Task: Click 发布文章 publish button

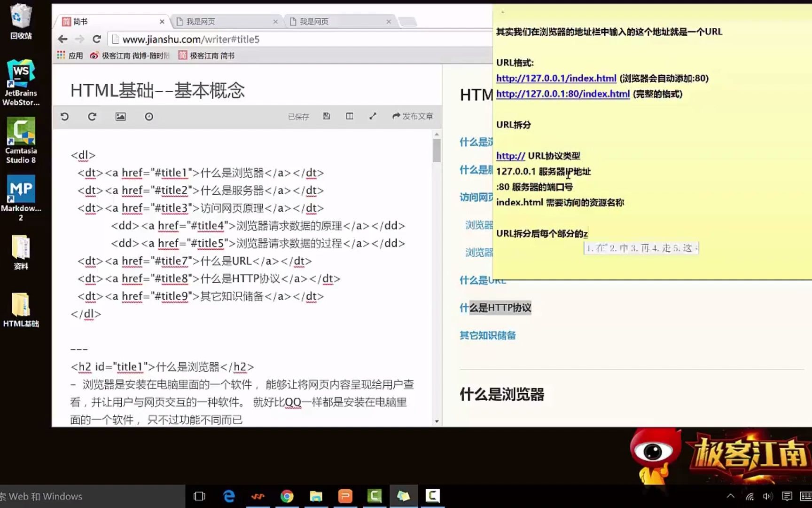Action: pos(413,116)
